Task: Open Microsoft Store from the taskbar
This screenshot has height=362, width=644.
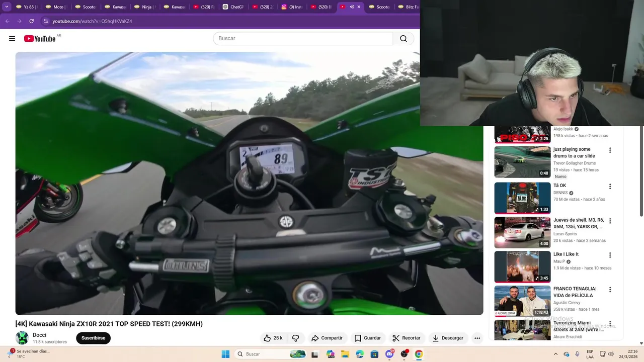Action: pyautogui.click(x=374, y=354)
